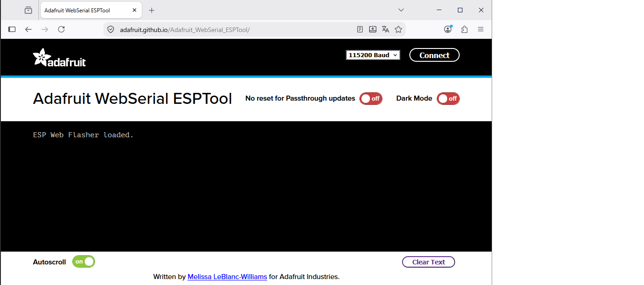Toggle No reset for Passthrough updates switch
Viewport: 644px width, 285px height.
(370, 98)
